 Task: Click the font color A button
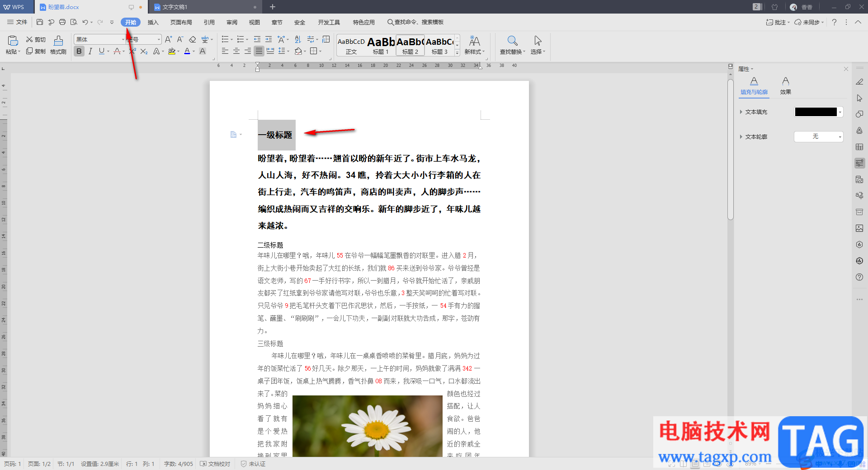tap(187, 51)
